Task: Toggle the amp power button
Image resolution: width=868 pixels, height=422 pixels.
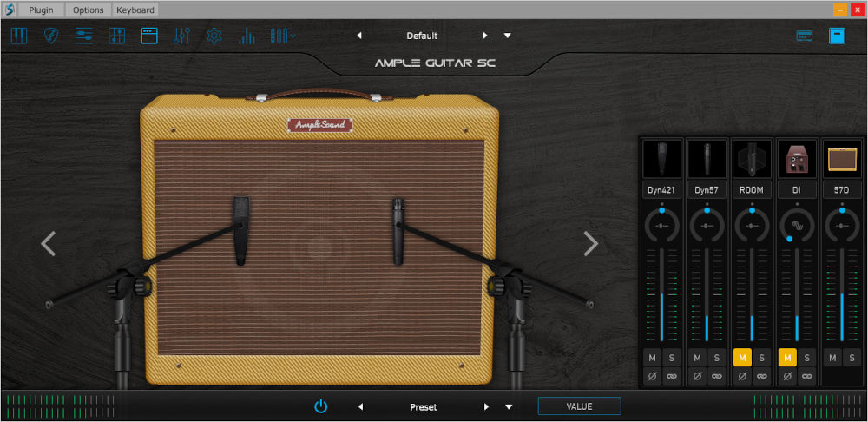Action: pos(321,406)
